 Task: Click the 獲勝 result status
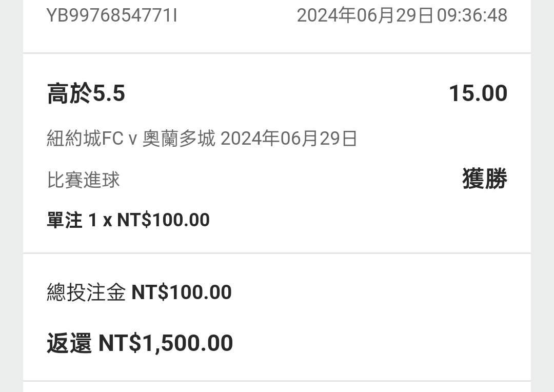coord(484,180)
